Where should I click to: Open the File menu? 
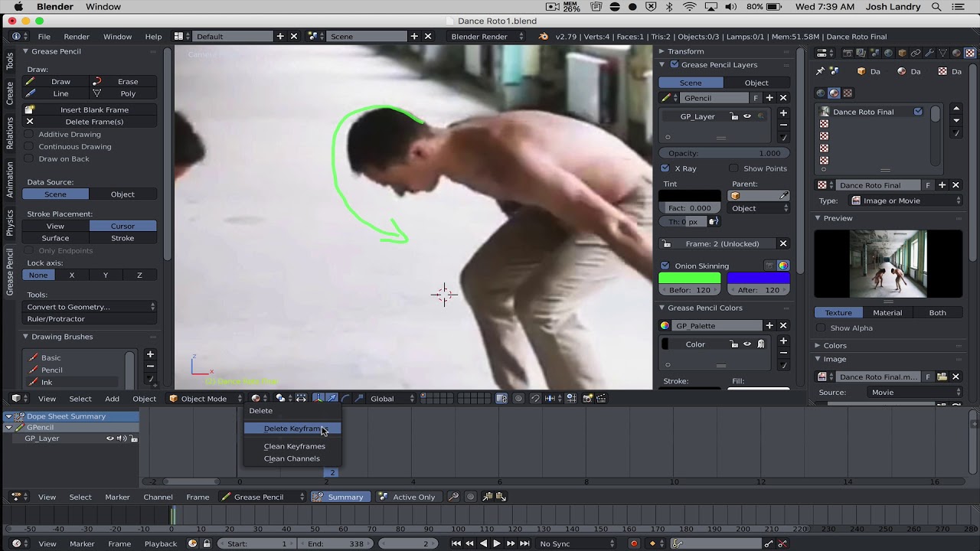44,37
